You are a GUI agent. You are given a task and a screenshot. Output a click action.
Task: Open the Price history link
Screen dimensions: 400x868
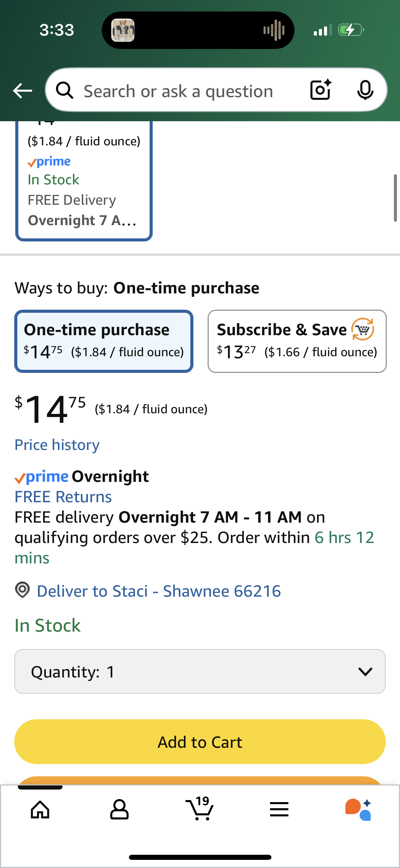(57, 445)
